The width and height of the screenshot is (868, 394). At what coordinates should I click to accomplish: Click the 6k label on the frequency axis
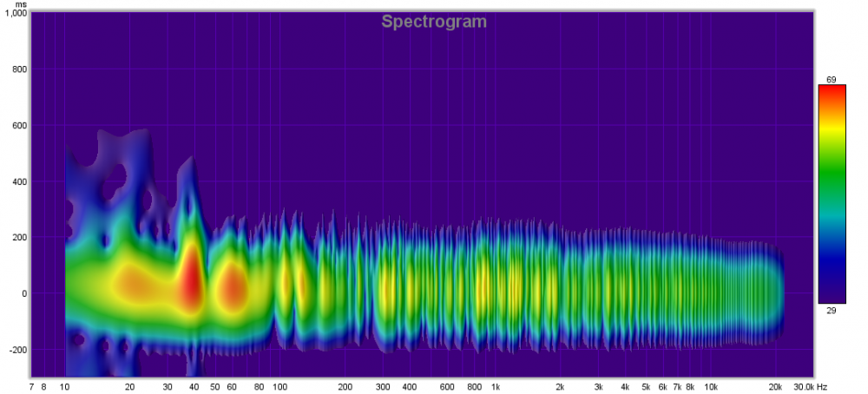point(662,387)
